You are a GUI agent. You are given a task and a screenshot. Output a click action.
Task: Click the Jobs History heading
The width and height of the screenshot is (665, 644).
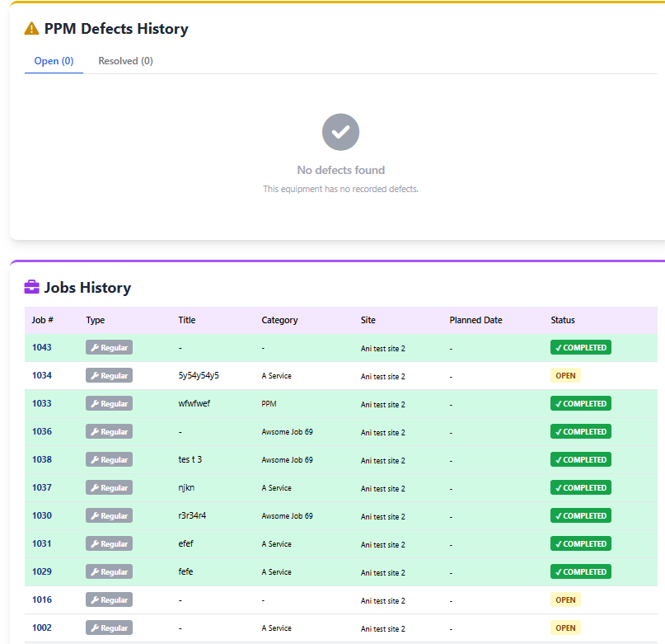88,288
